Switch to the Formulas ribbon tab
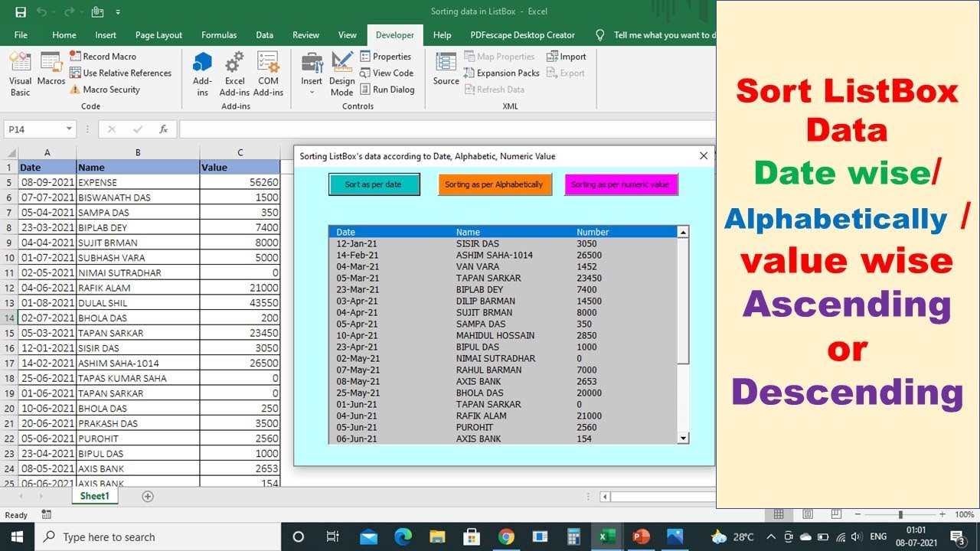 point(219,35)
